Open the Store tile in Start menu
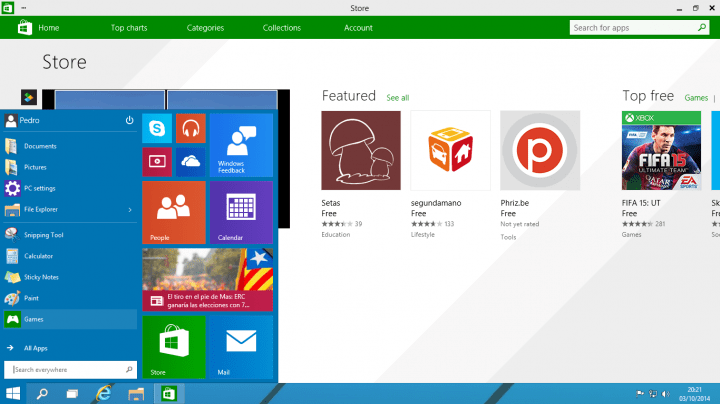 pos(174,347)
